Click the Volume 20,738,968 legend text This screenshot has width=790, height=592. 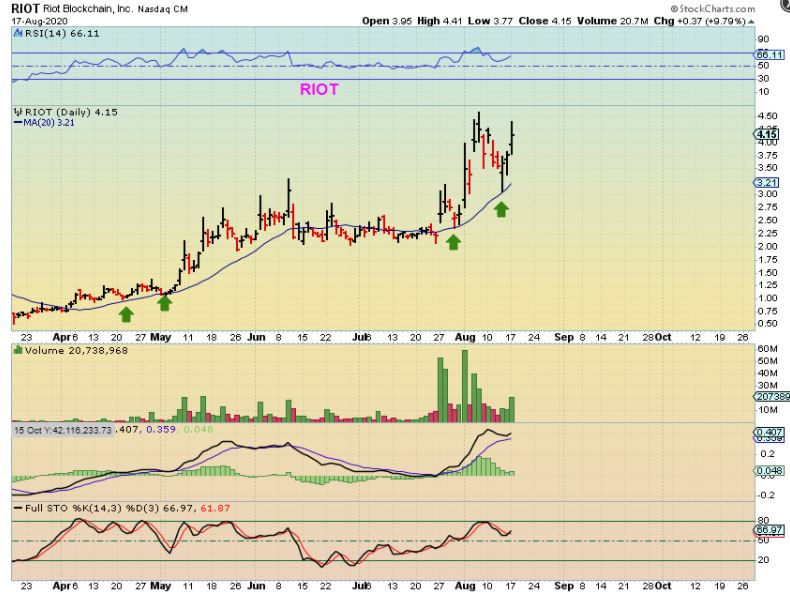pos(76,350)
